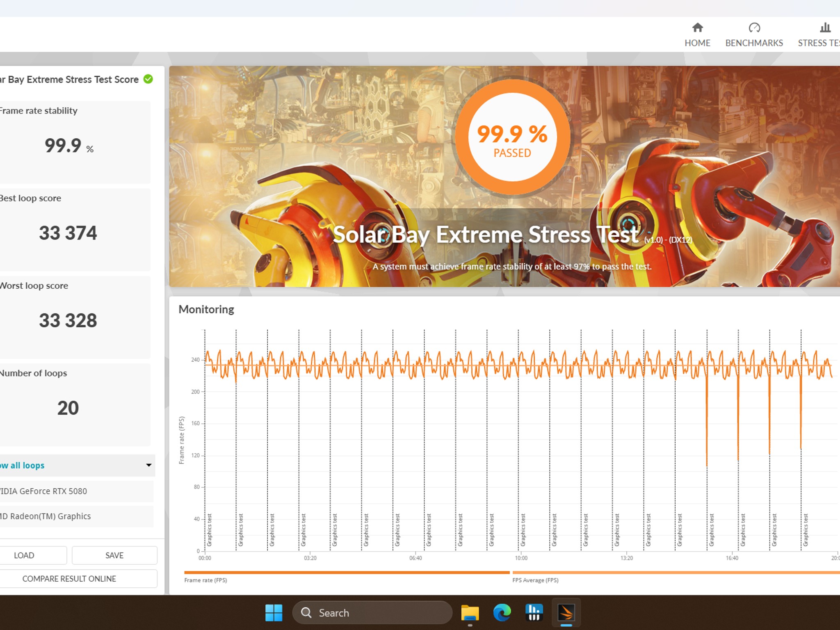Click the worst loop score 33 328
The height and width of the screenshot is (630, 840).
coord(68,320)
